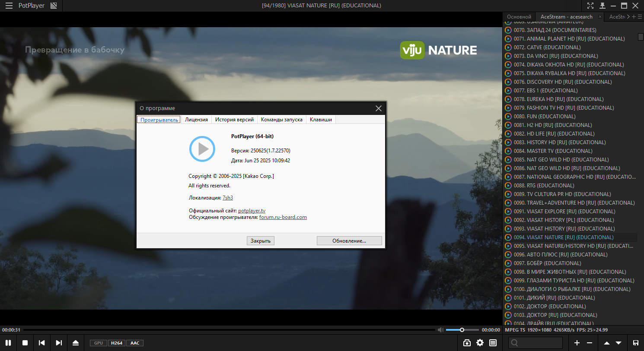Select playlist item 0076. DISCOVERY HD [RU]

click(x=570, y=82)
